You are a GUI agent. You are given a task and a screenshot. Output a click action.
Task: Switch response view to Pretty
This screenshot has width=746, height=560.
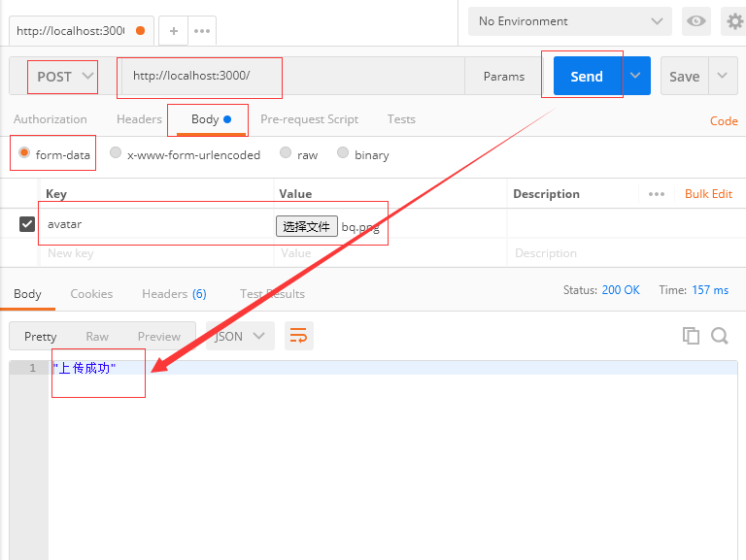click(x=41, y=337)
